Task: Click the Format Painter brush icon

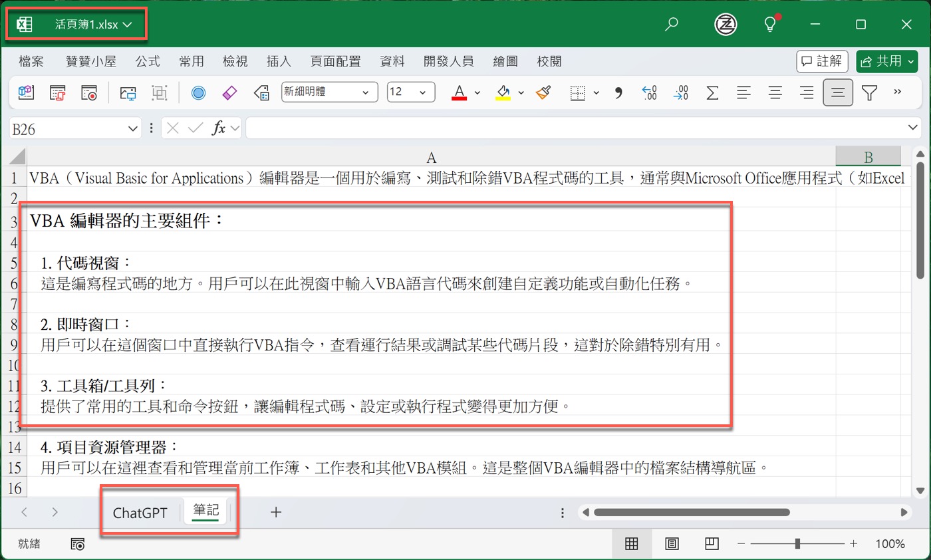Action: click(543, 92)
